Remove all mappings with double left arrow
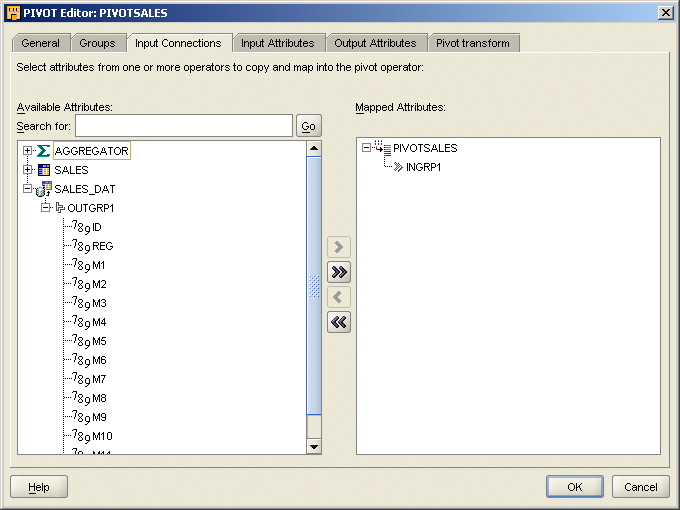Image resolution: width=680 pixels, height=510 pixels. pyautogui.click(x=339, y=322)
